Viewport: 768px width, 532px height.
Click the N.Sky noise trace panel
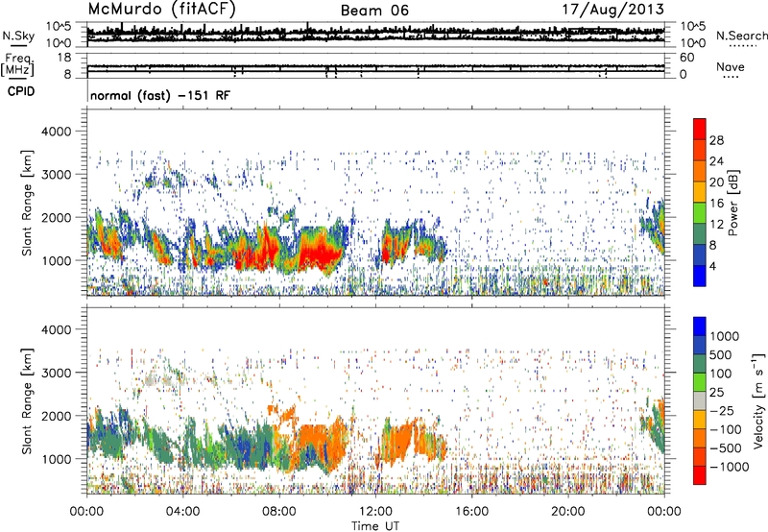pos(375,35)
